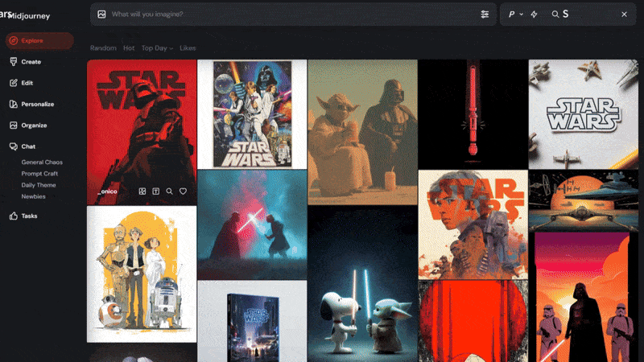
Task: Focus the 'What will you imagine?' prompt field
Action: (x=291, y=14)
